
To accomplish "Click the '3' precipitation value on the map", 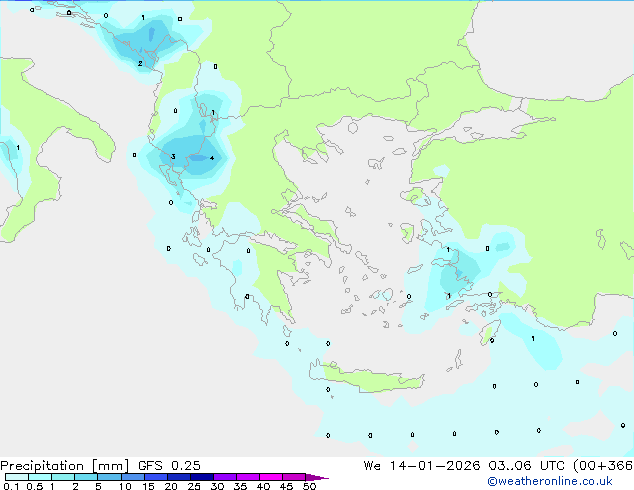I will 173,156.
